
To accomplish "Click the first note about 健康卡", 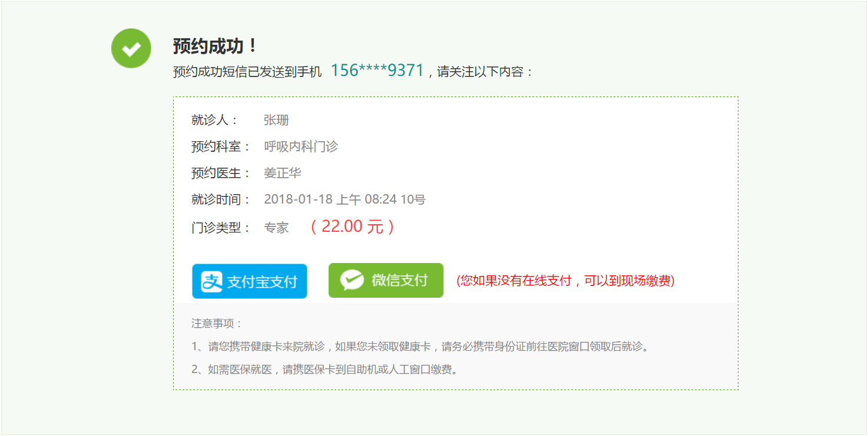I will tap(421, 347).
